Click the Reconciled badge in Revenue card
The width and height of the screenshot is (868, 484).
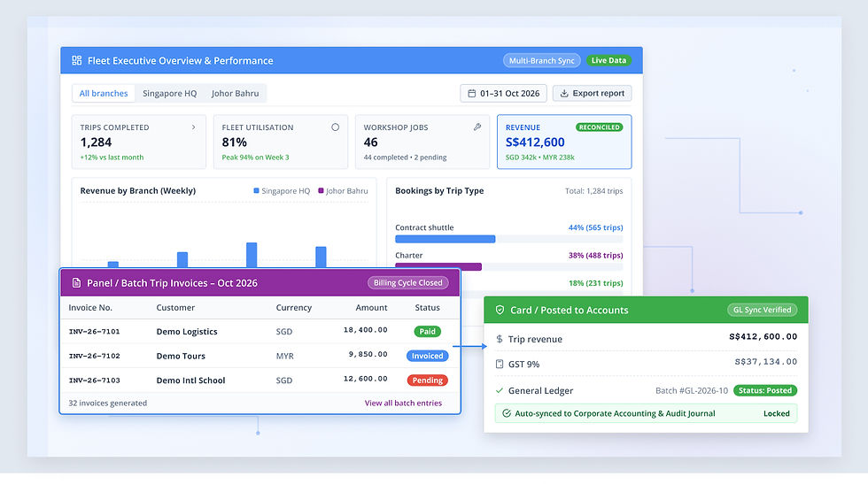point(600,127)
